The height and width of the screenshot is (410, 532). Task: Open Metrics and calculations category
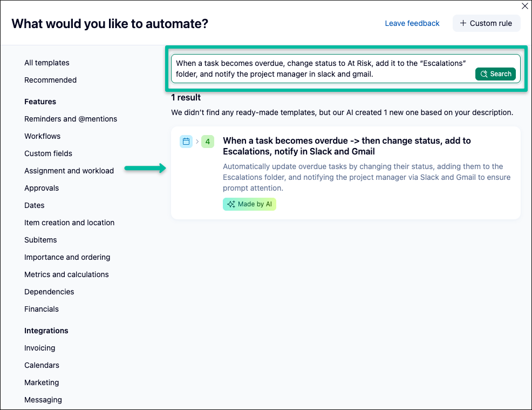point(66,274)
